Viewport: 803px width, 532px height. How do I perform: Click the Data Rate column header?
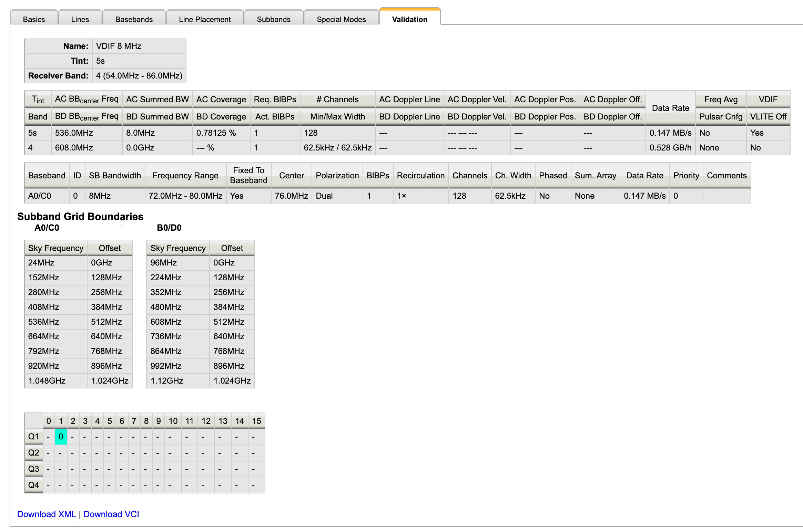coord(670,107)
